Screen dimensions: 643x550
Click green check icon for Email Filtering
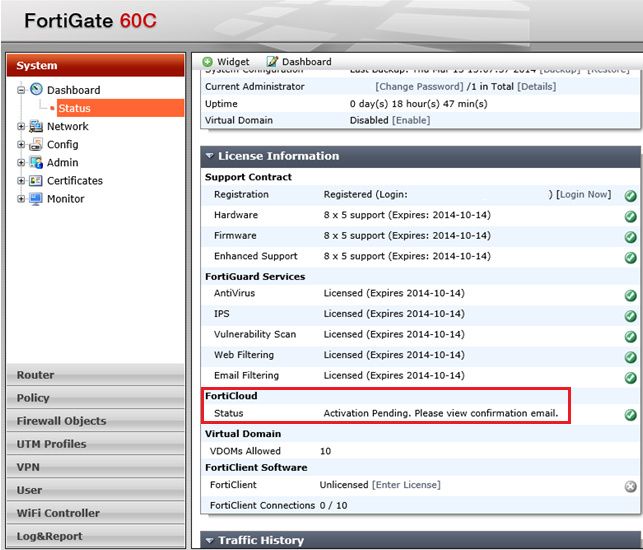click(x=630, y=377)
